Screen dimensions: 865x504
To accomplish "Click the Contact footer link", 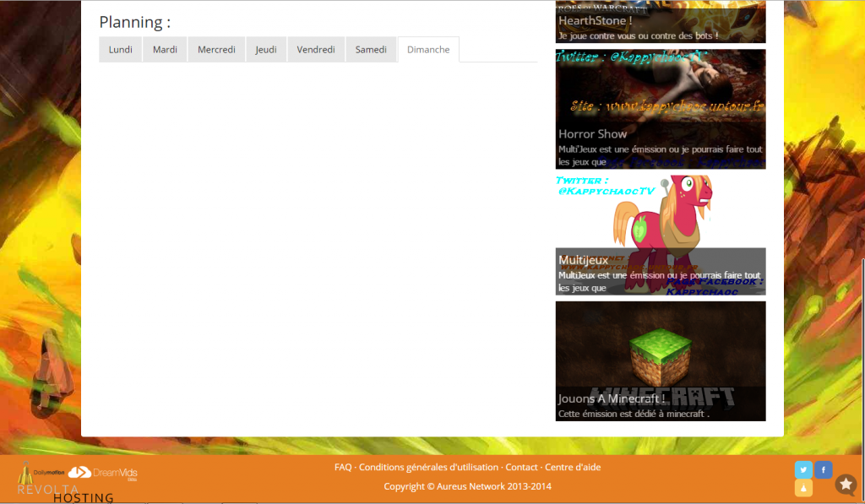I will 521,468.
